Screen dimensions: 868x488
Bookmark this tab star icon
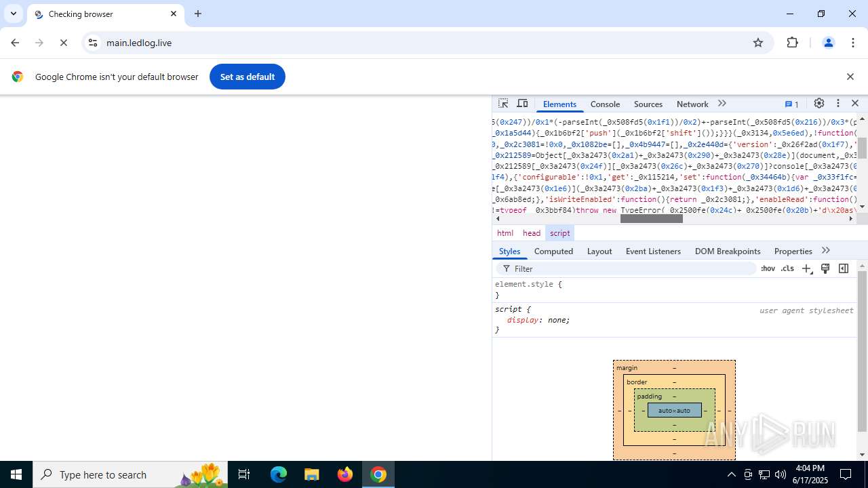pos(758,43)
